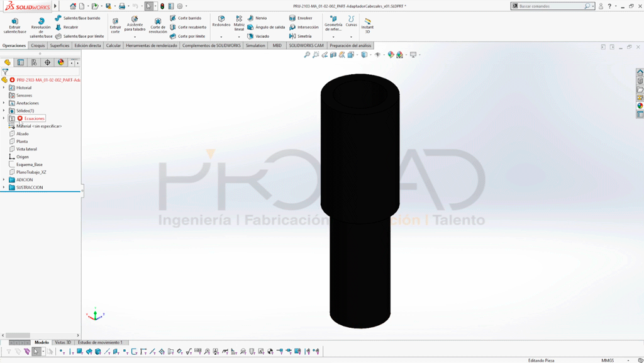The image size is (644, 363).
Task: Open Simulation tab
Action: coord(255,45)
